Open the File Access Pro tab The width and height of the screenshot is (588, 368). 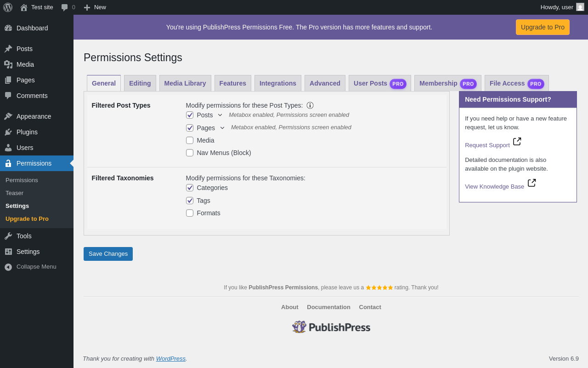517,83
